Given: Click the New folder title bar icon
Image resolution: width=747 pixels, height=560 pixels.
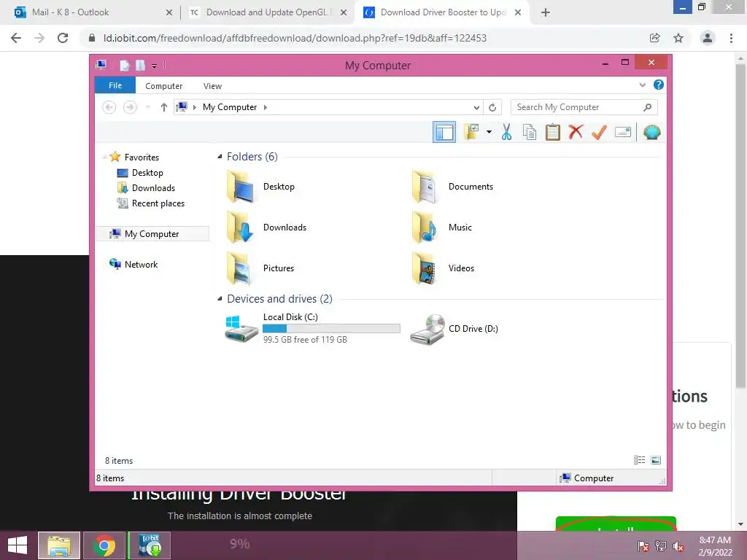Looking at the screenshot, I should click(x=141, y=65).
